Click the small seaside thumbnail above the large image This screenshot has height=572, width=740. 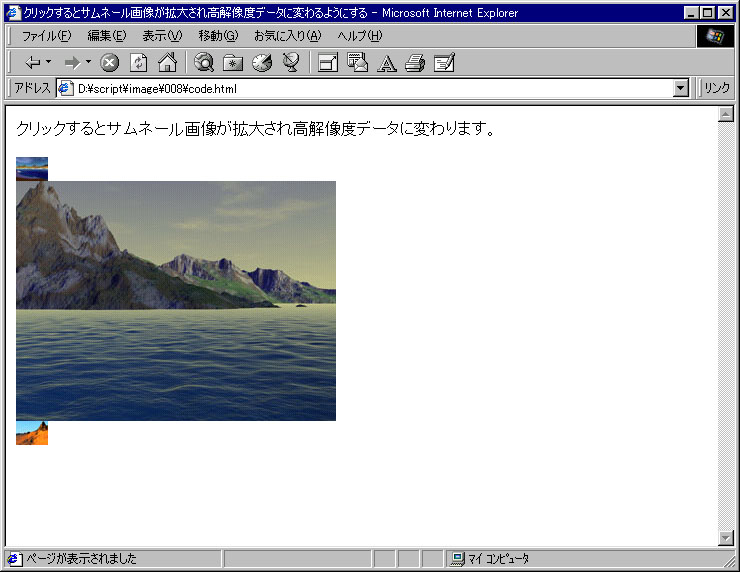pyautogui.click(x=32, y=169)
